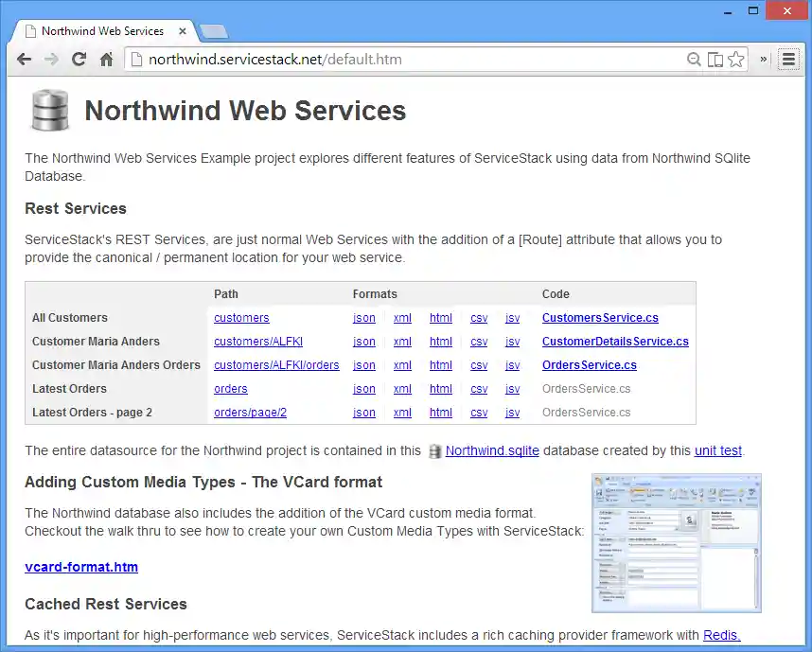Click the VCard screenshot thumbnail

(x=676, y=543)
